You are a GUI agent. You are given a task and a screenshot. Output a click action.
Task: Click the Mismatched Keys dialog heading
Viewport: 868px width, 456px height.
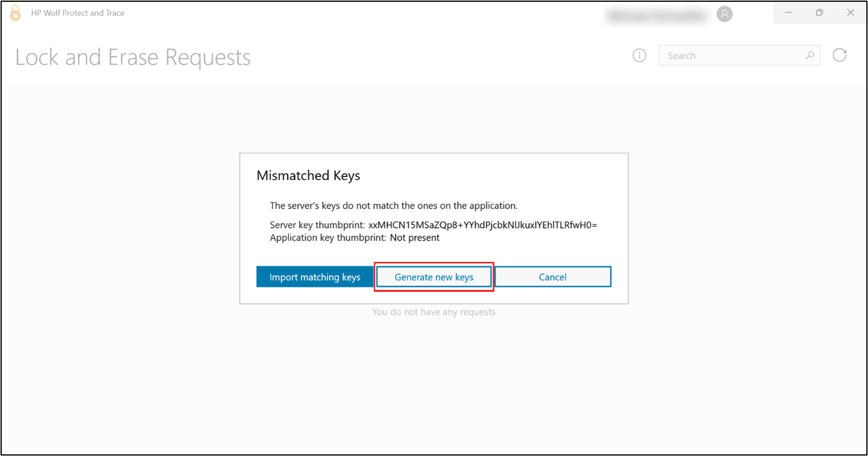308,176
